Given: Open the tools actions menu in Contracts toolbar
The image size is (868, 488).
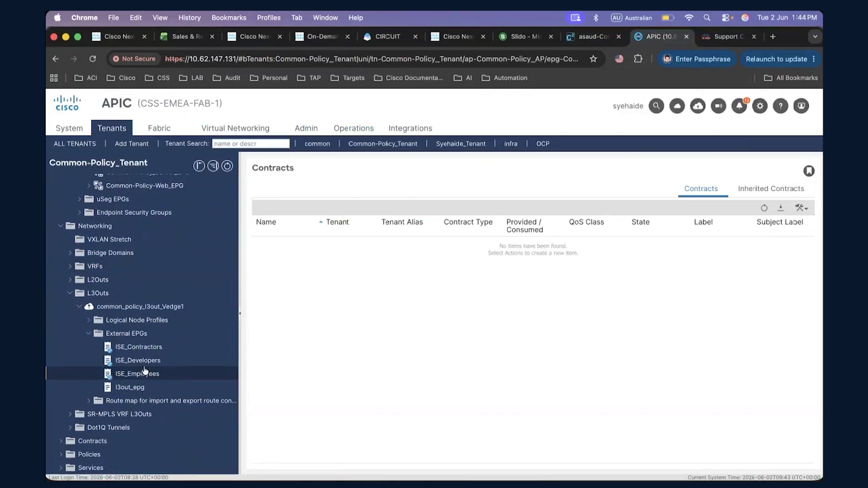Looking at the screenshot, I should (x=801, y=208).
